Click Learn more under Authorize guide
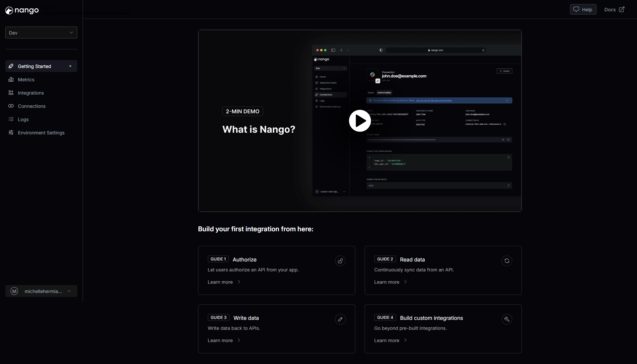Viewport: 637px width, 364px height. click(220, 282)
